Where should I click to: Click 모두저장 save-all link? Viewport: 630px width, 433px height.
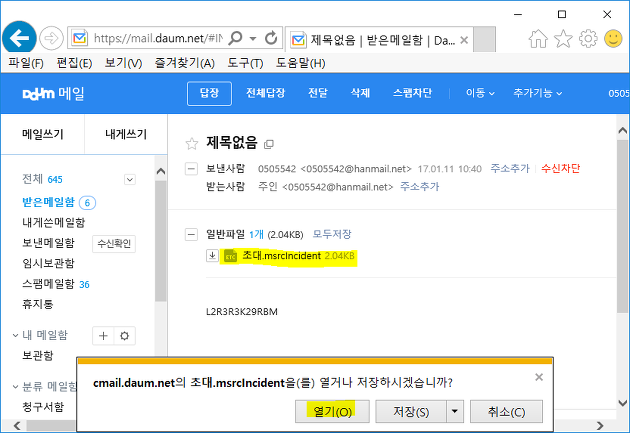pyautogui.click(x=332, y=234)
